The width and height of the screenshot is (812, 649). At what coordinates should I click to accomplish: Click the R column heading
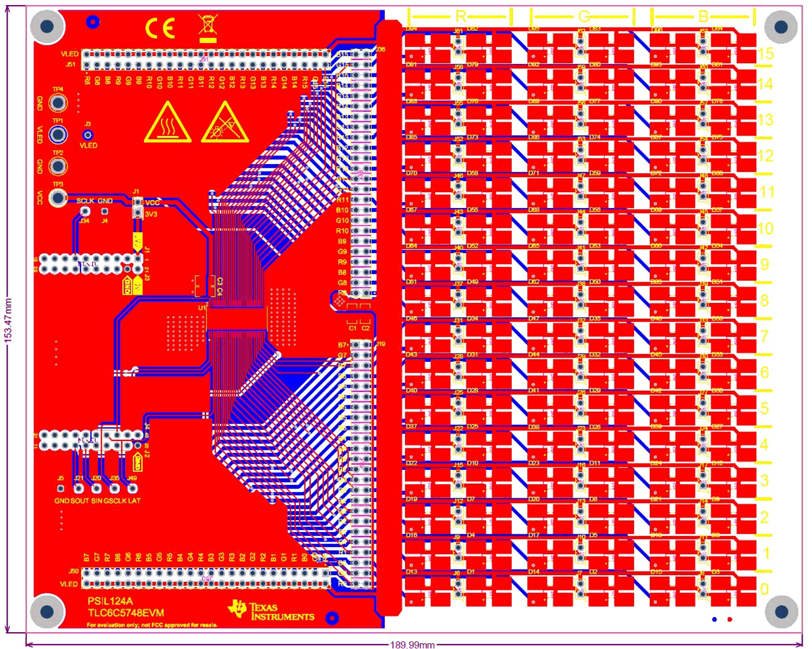[460, 16]
